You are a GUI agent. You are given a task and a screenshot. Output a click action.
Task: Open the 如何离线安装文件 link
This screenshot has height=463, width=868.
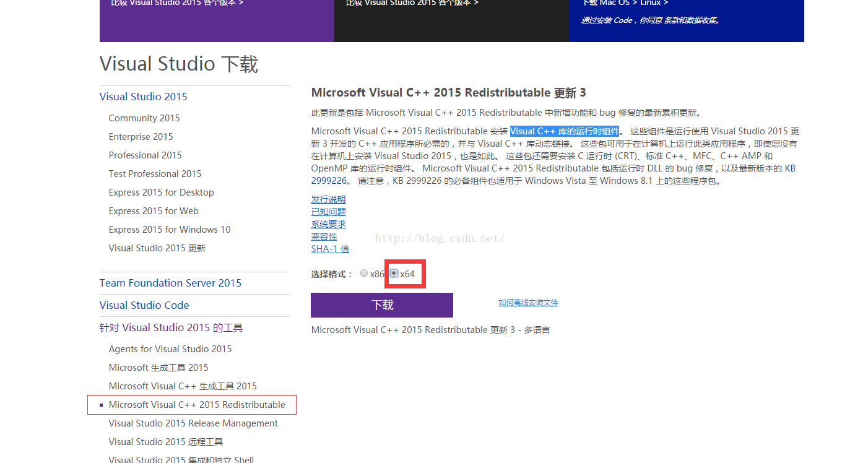click(x=528, y=303)
